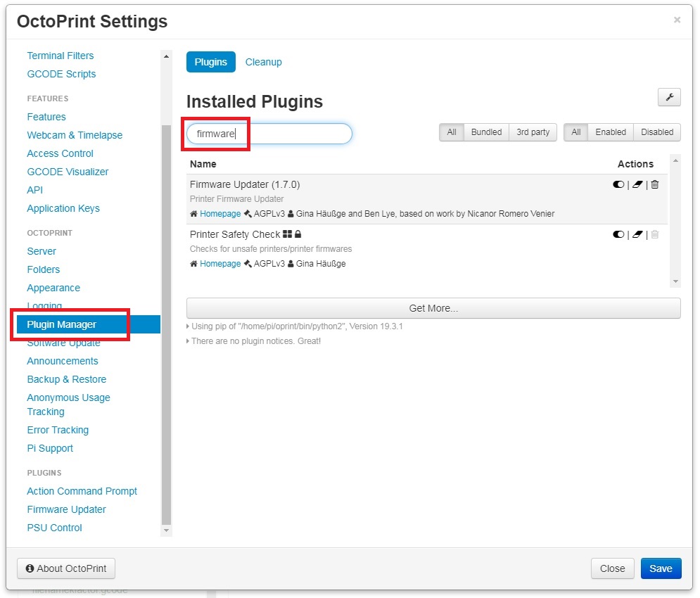
Task: Click the Get More... button
Action: pos(433,308)
